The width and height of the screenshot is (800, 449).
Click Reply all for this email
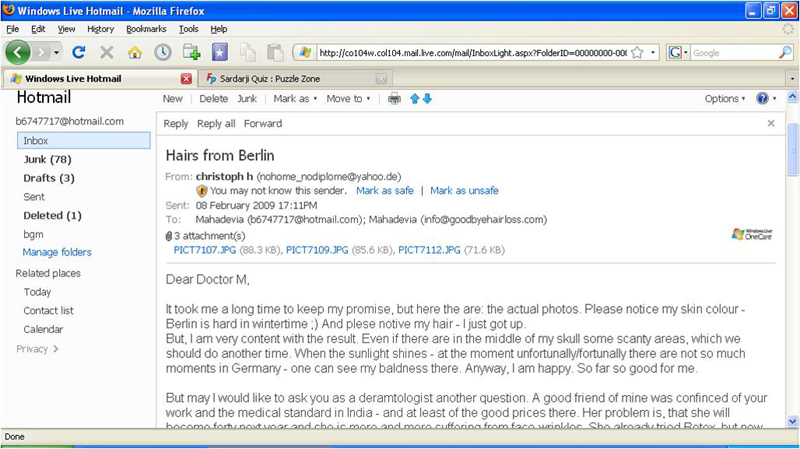click(x=216, y=124)
